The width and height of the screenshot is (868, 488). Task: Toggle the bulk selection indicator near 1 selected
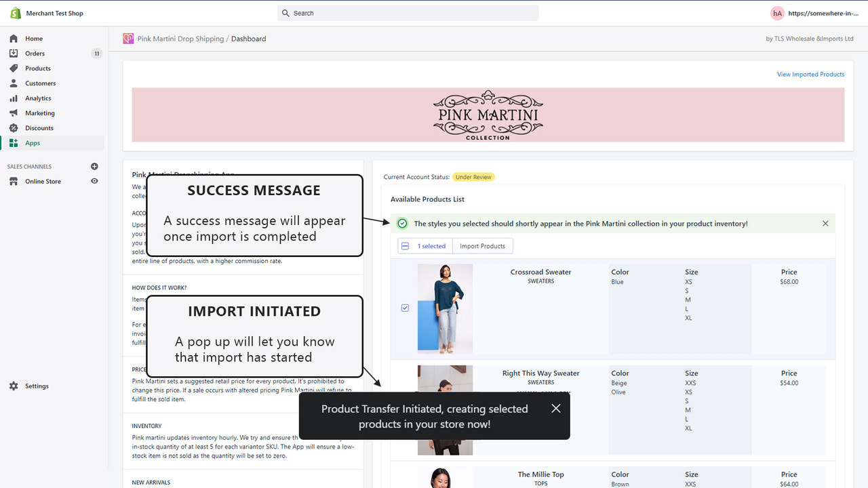click(x=405, y=245)
